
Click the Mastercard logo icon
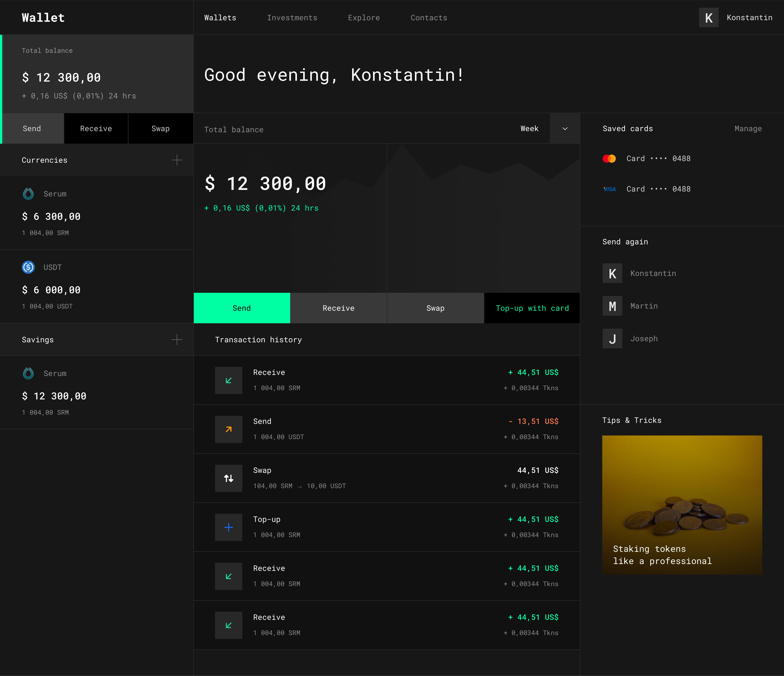[609, 158]
